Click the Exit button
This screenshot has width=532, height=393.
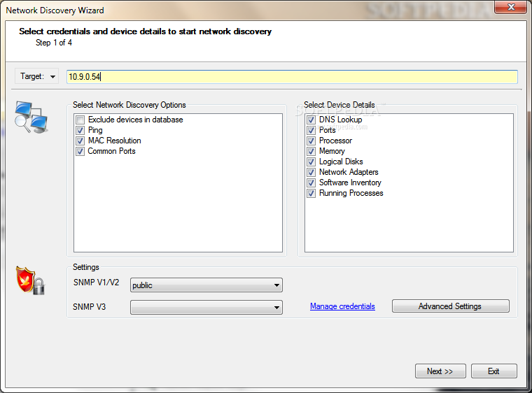pos(494,371)
